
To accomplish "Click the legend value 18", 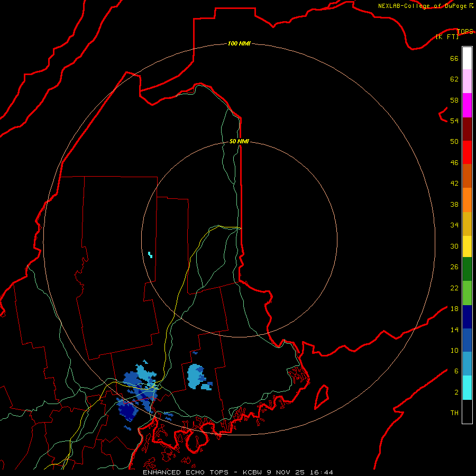I will tap(454, 309).
